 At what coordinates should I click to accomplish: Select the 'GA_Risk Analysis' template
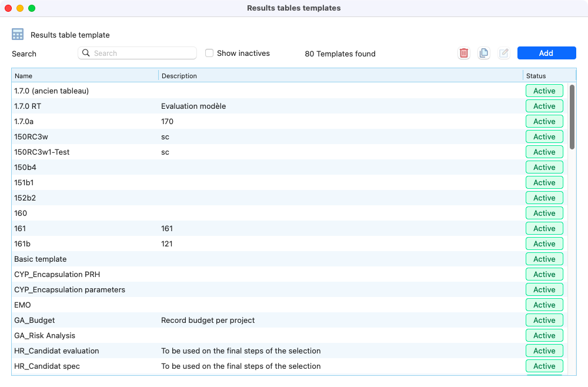pos(289,336)
